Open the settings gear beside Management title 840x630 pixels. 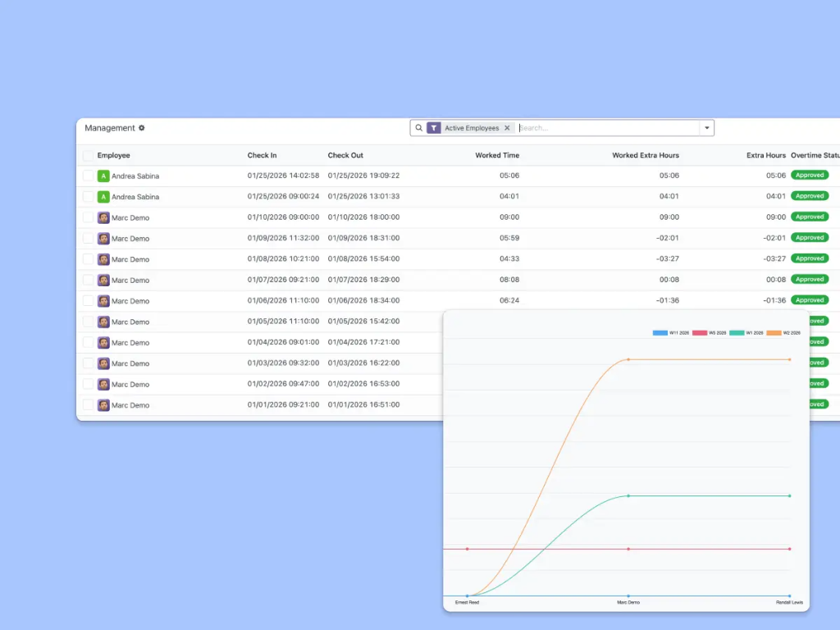tap(140, 128)
